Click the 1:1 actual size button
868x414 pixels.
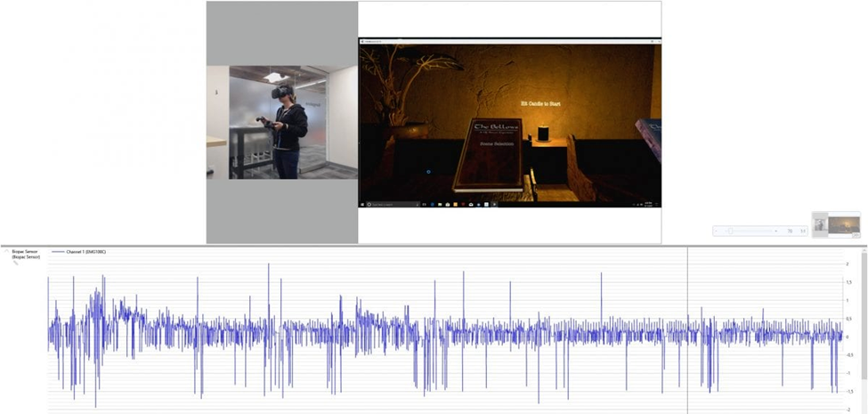pyautogui.click(x=802, y=231)
